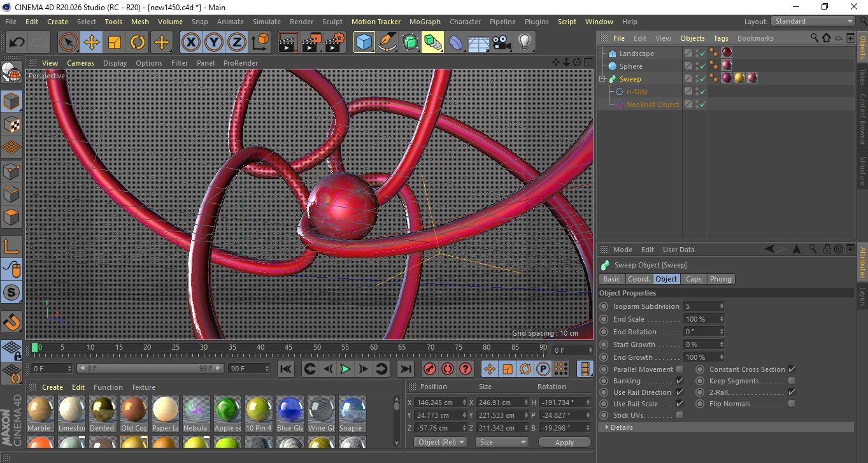Select the Scale tool icon

coord(115,43)
